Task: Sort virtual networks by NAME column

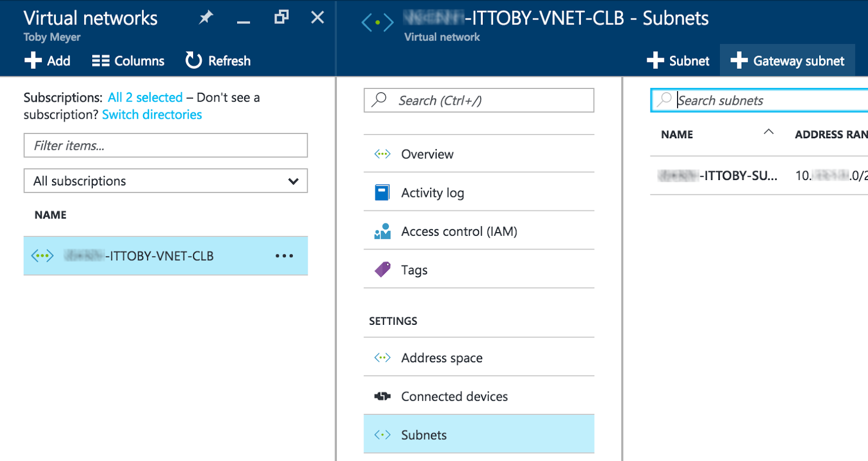Action: coord(50,215)
